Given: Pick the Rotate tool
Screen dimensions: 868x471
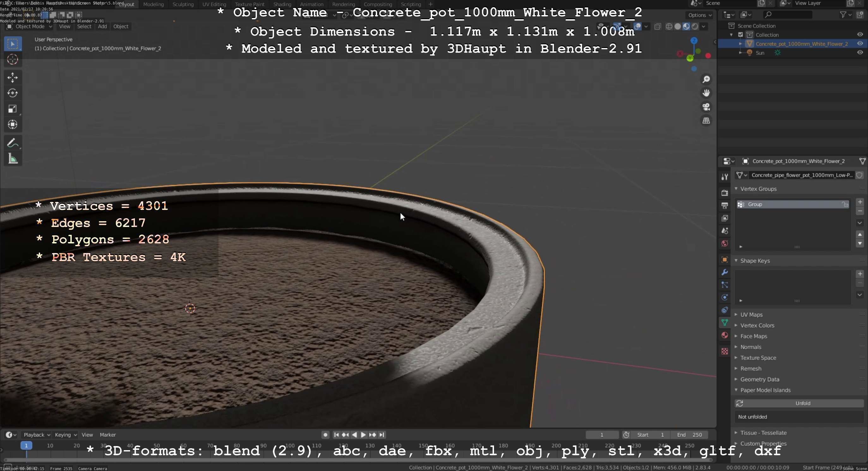Looking at the screenshot, I should point(13,93).
